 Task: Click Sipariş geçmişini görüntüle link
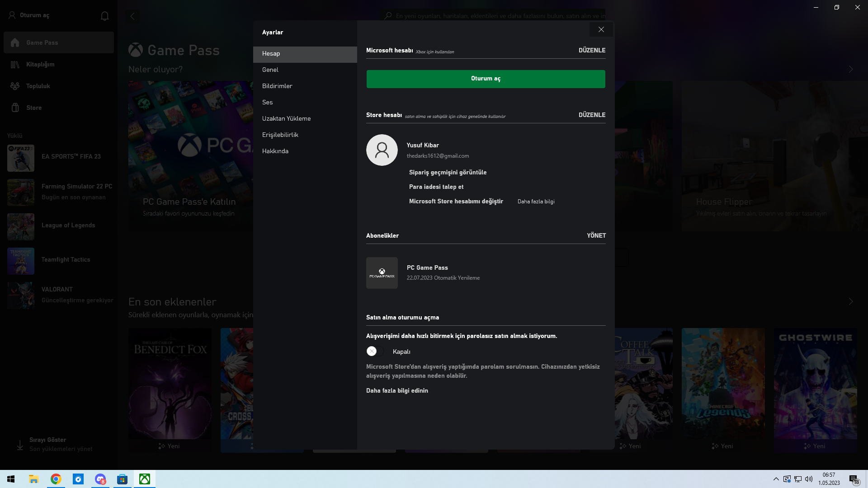[x=448, y=172]
